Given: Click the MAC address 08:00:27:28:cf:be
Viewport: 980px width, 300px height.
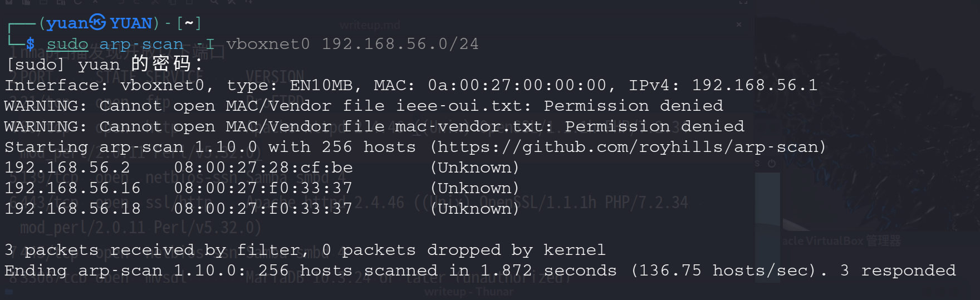Looking at the screenshot, I should click(263, 168).
